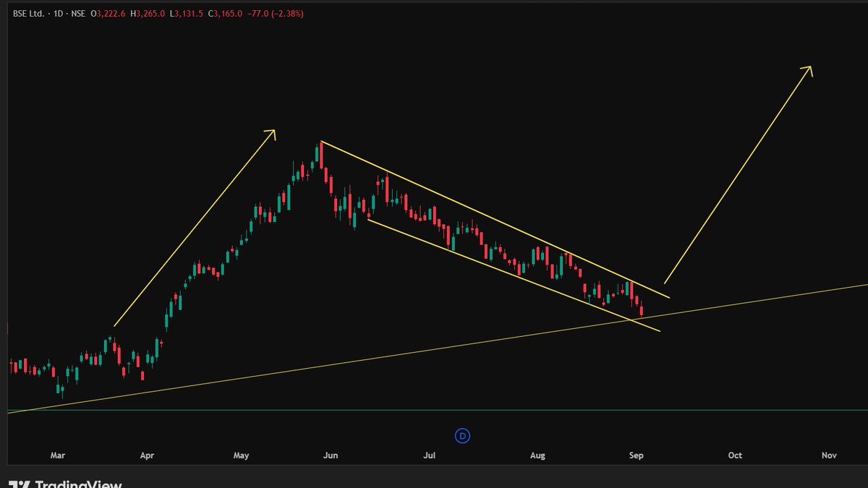Select the close value C3,165.0
Screen dimensions: 868x488
coord(225,13)
